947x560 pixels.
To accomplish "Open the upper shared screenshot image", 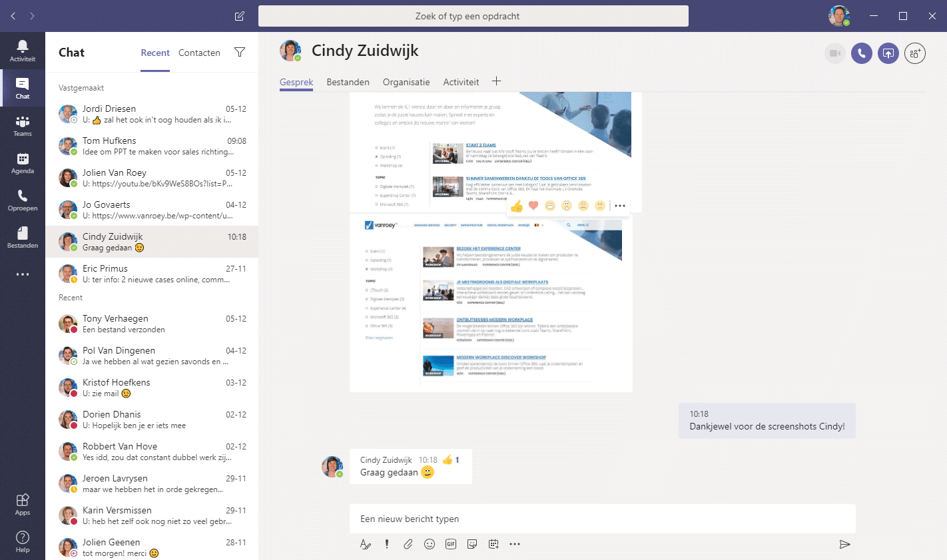I will tap(495, 152).
